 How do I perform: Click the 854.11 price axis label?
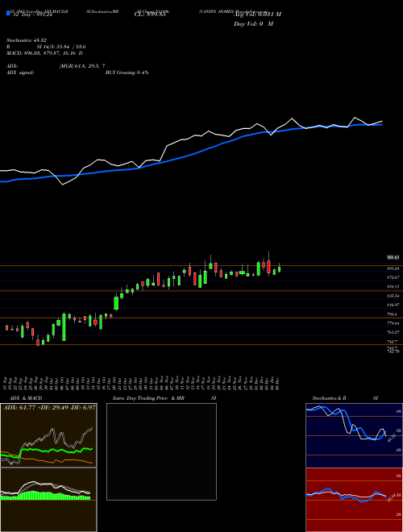click(x=393, y=287)
